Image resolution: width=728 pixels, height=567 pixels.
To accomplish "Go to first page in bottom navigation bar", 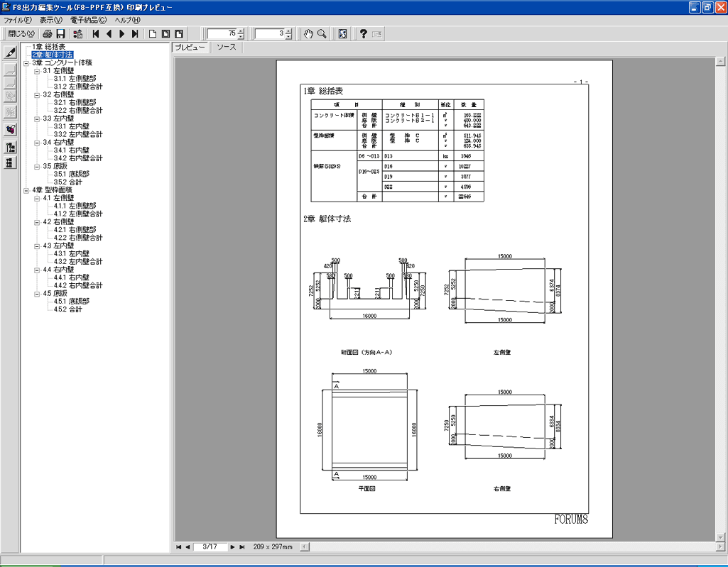I will click(x=179, y=547).
